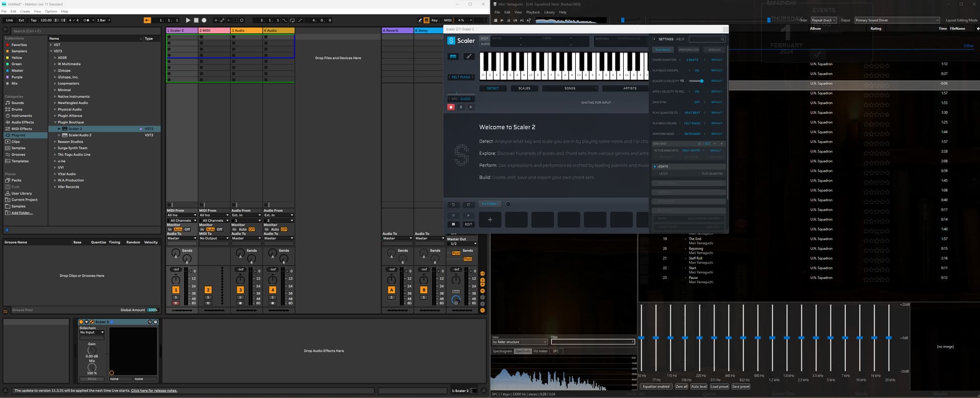Collapse the Plugin Boutique folder
Viewport: 980px width, 398px height.
[55, 122]
